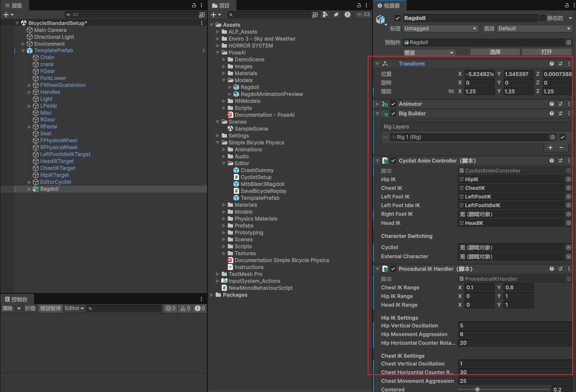576x392 pixels.
Task: Open Transform component more options menu
Action: (569, 64)
